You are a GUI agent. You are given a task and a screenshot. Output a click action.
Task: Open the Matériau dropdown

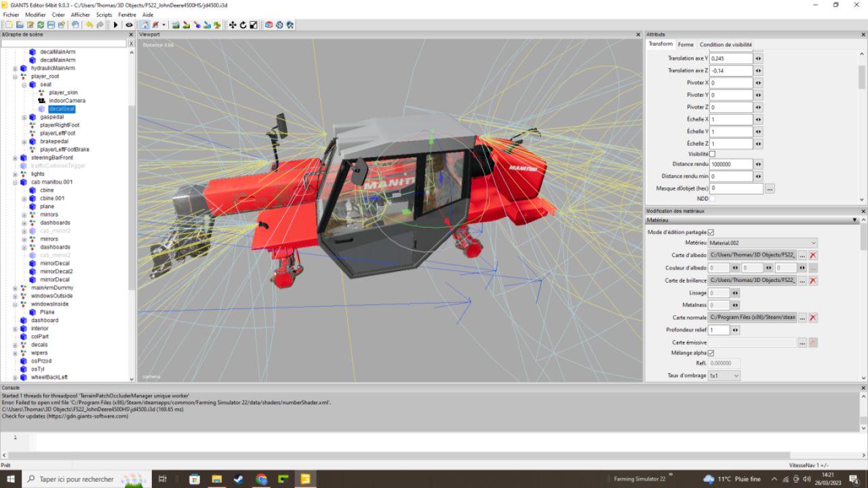(762, 243)
